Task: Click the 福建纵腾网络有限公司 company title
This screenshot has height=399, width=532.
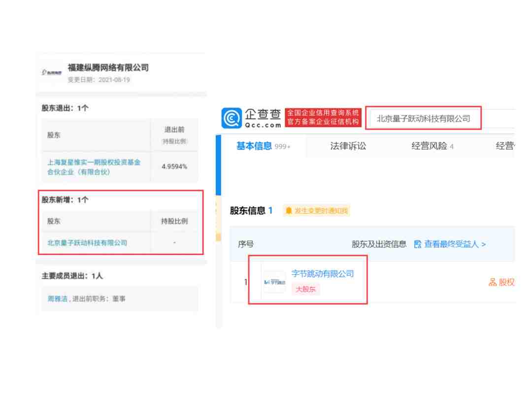Action: 108,67
